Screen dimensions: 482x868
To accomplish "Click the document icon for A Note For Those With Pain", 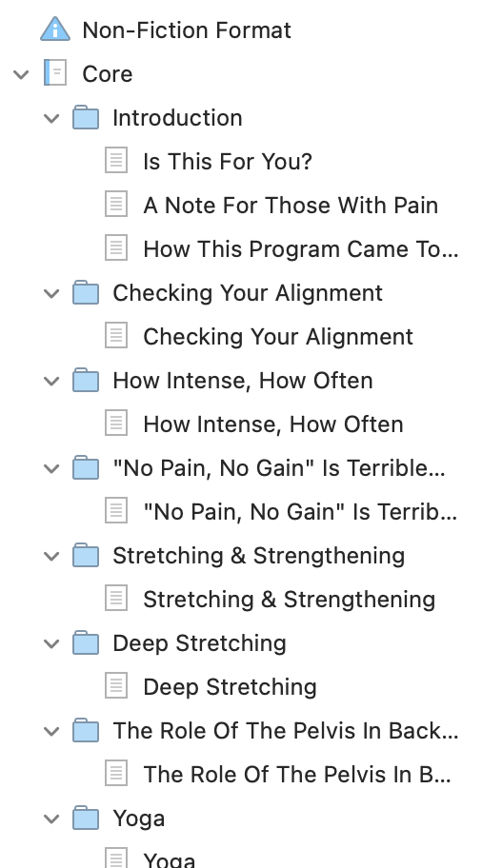I will 116,205.
